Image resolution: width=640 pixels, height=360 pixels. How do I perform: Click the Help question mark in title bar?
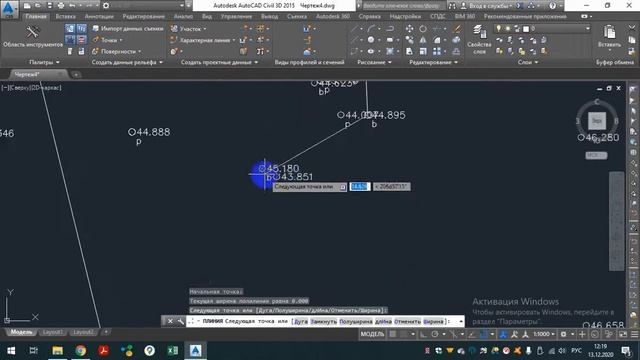click(553, 6)
